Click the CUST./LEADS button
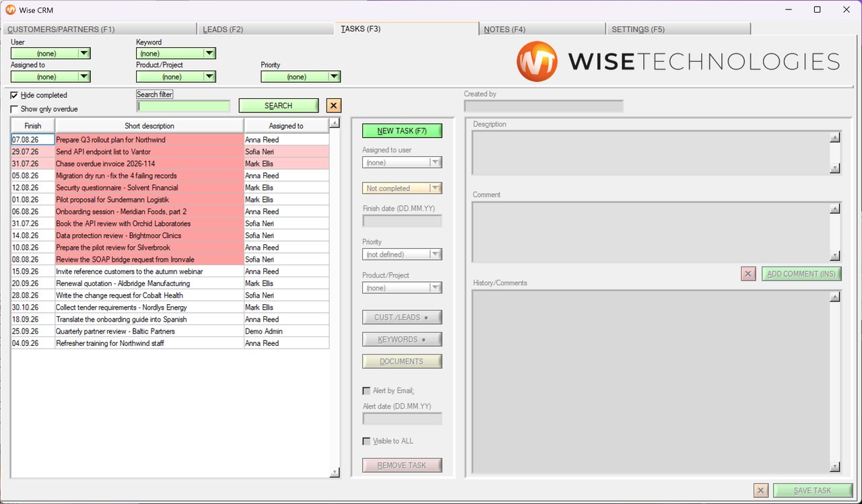The width and height of the screenshot is (862, 504). coord(402,318)
